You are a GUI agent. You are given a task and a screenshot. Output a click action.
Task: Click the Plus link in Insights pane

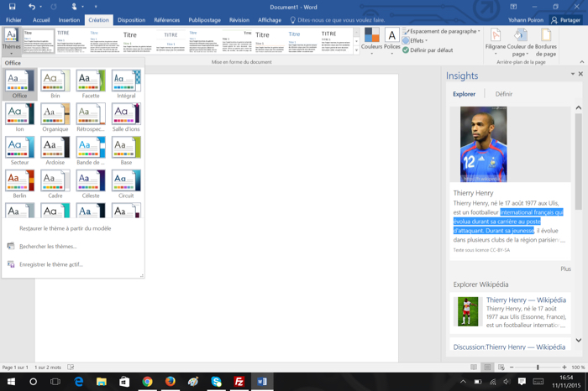click(x=565, y=268)
